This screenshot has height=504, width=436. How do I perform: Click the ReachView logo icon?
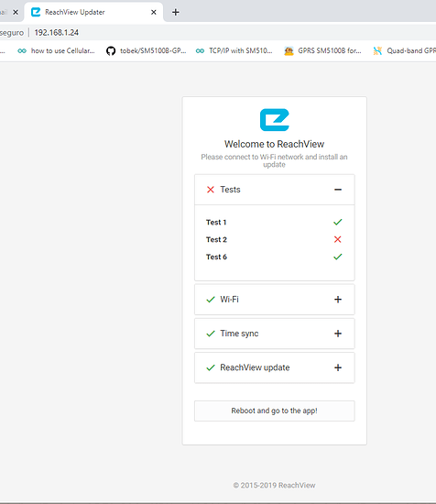[x=275, y=120]
